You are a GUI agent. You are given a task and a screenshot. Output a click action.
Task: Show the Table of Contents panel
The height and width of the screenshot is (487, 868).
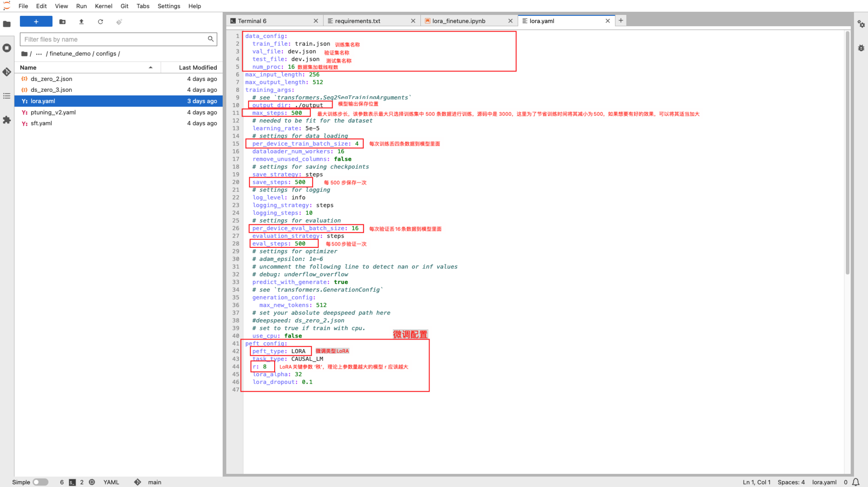click(x=7, y=96)
